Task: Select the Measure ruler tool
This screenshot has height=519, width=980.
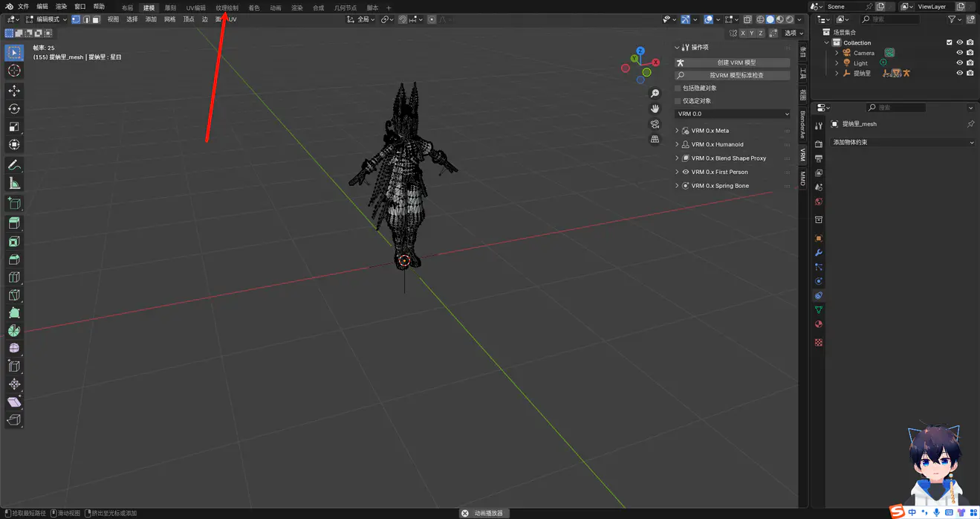Action: [14, 184]
